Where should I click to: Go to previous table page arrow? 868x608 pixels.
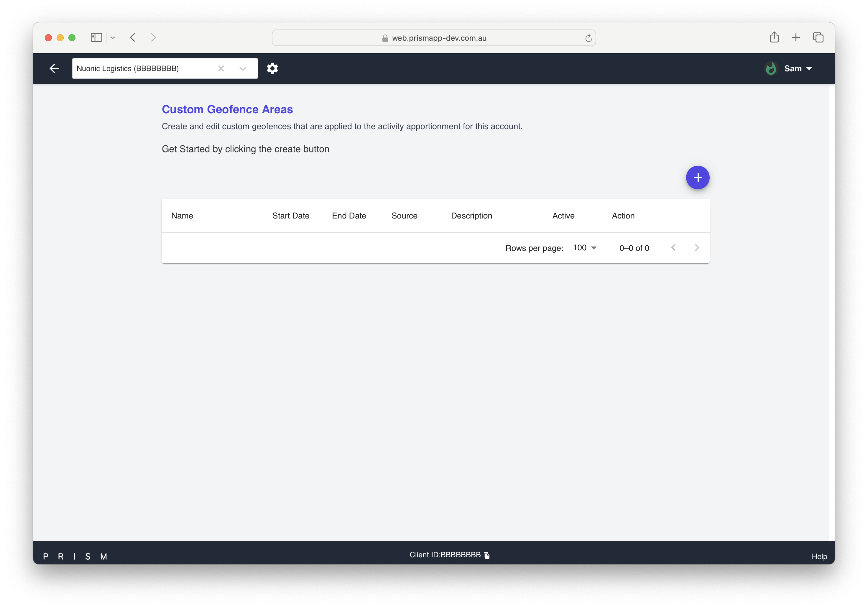point(673,248)
